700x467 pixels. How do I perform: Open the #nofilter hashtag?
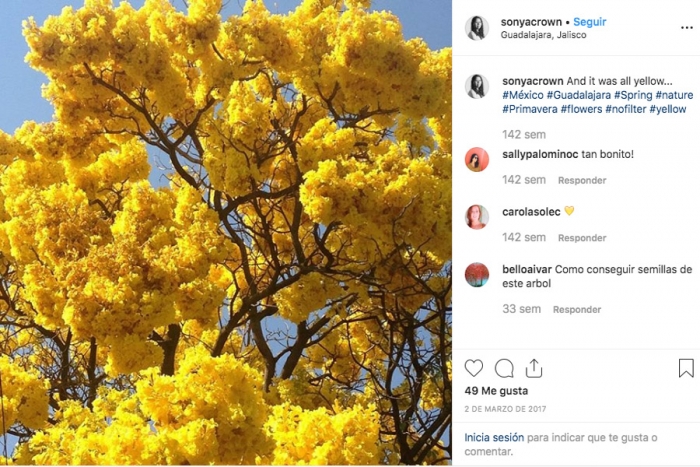pyautogui.click(x=625, y=109)
